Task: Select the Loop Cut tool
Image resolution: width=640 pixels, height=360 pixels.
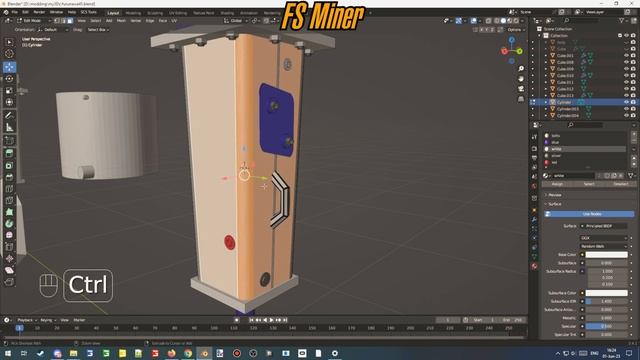Action: click(9, 189)
